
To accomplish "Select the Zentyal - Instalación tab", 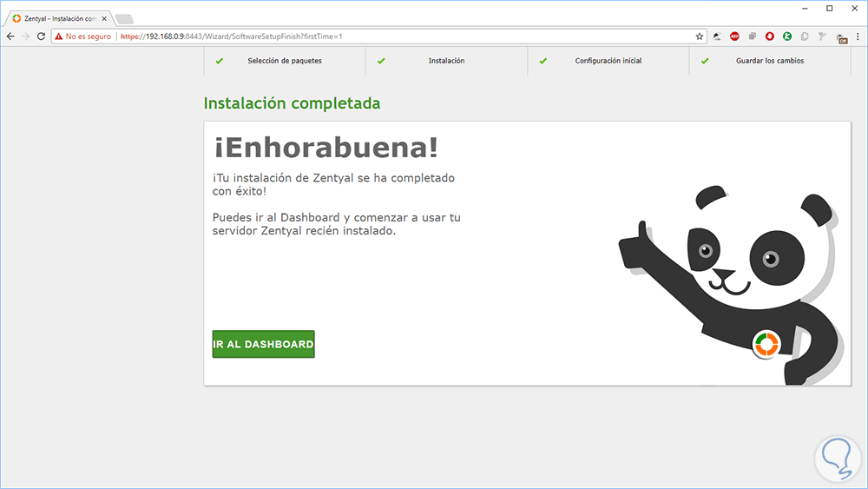I will coord(60,18).
